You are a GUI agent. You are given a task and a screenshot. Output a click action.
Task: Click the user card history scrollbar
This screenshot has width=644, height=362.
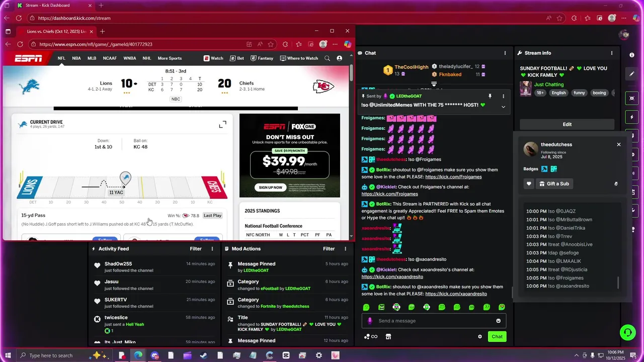[618, 283]
